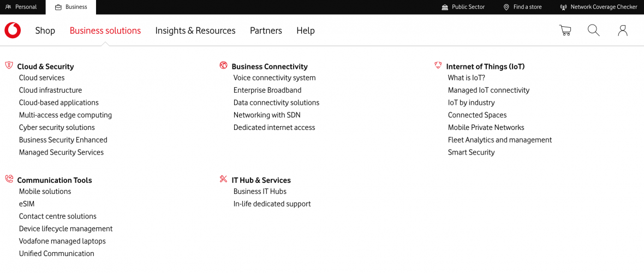Click the Communication Tools phone icon
The width and height of the screenshot is (644, 273).
[x=9, y=179]
